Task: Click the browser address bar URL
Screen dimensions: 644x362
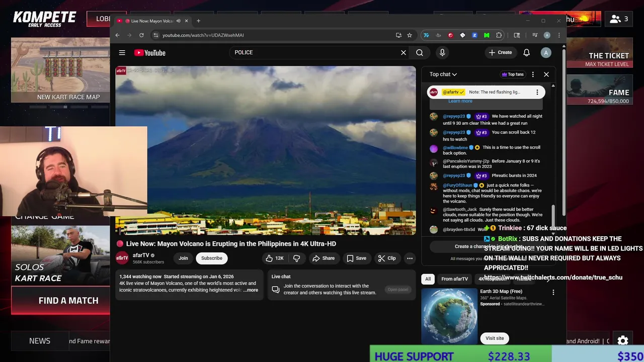Action: [x=203, y=35]
